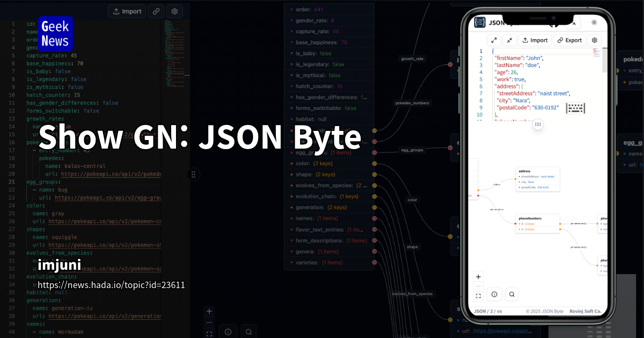The image size is (644, 338).
Task: Click the expand arrows icon in phone toolbar
Action: pos(494,40)
